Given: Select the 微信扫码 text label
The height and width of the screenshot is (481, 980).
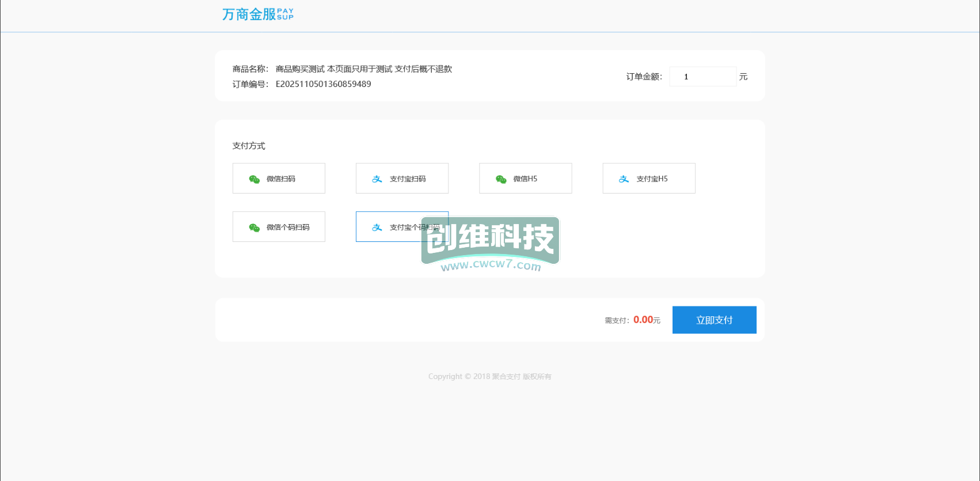Looking at the screenshot, I should [281, 179].
